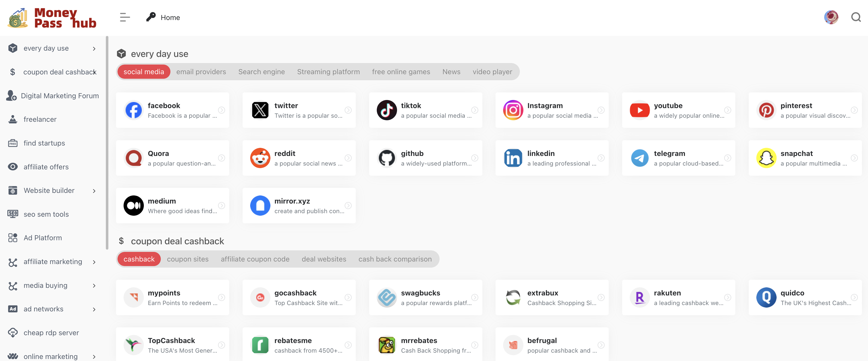Screen dimensions: 868x361
Task: Open the youtube logo
Action: pos(640,110)
